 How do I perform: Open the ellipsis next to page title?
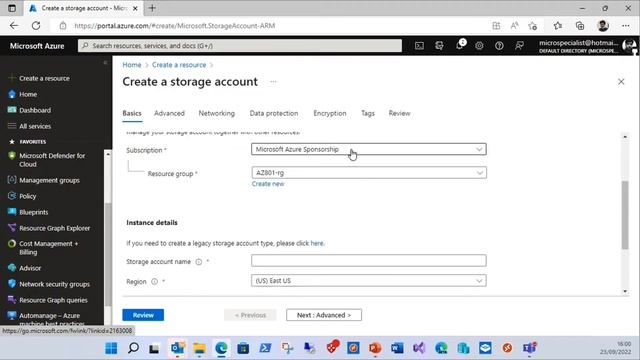tap(273, 82)
